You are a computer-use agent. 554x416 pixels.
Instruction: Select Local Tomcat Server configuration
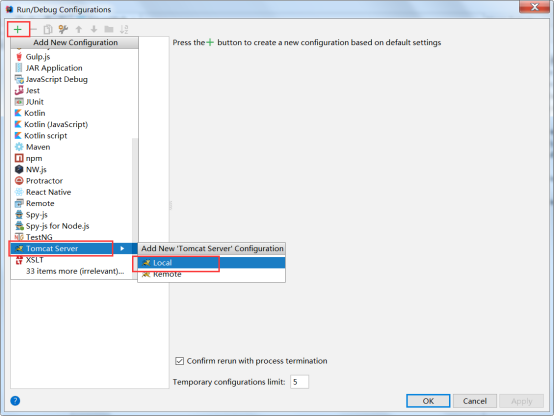[211, 263]
